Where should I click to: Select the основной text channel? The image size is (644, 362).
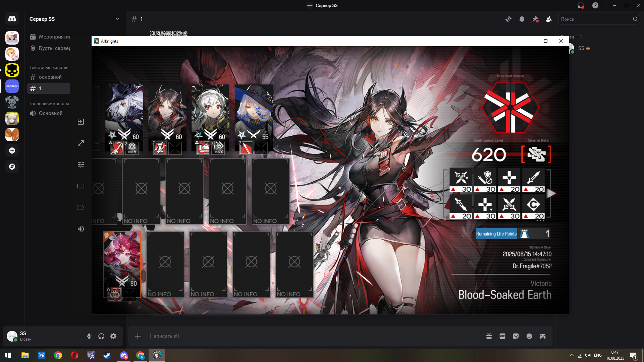tap(50, 77)
